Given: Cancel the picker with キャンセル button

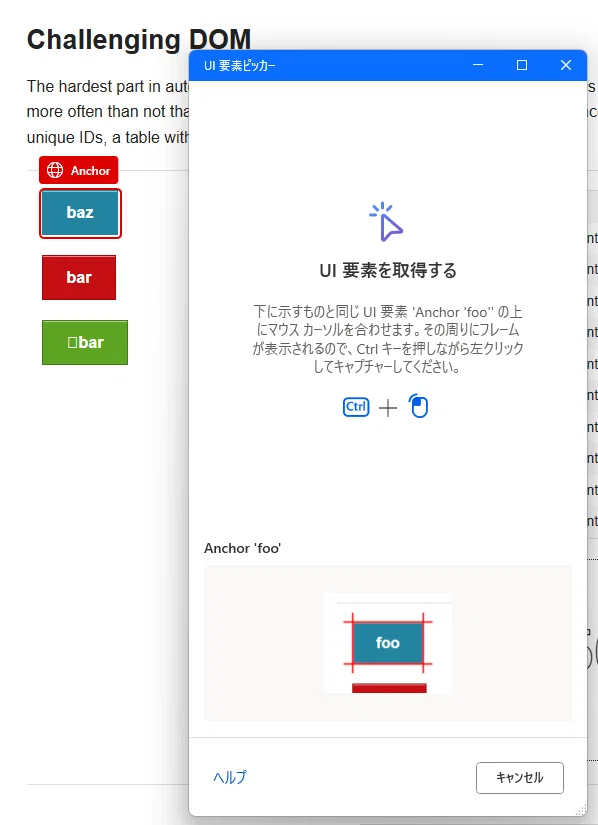Looking at the screenshot, I should (x=520, y=777).
